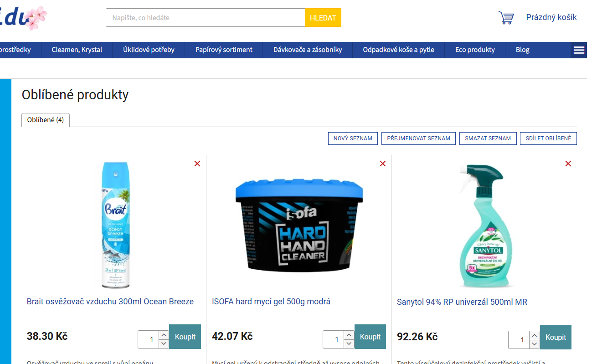Click SDÍLET OBLÍBENÉ button
This screenshot has height=364, width=597.
[548, 138]
